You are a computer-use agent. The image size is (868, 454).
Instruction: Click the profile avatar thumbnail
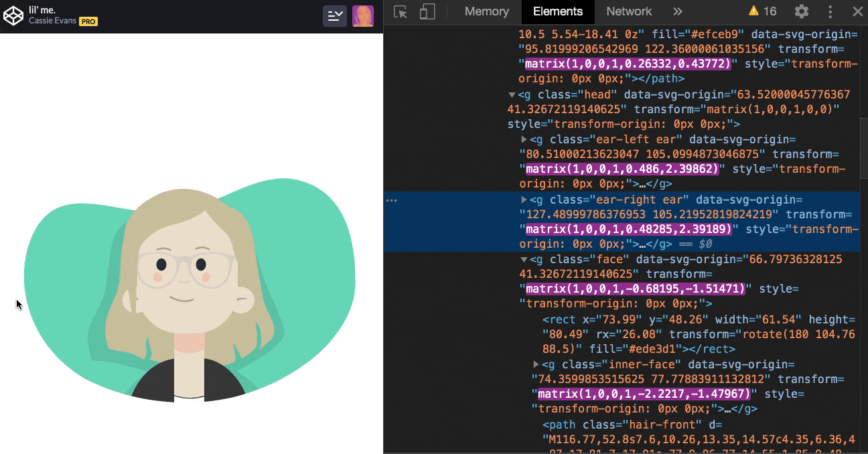[x=363, y=16]
